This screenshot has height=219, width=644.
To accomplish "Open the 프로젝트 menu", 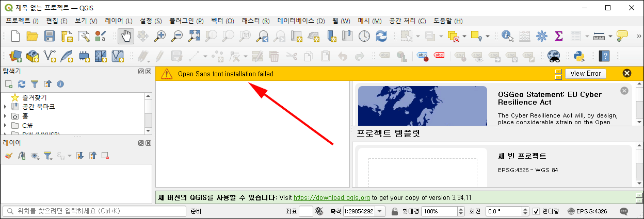I will (x=22, y=21).
